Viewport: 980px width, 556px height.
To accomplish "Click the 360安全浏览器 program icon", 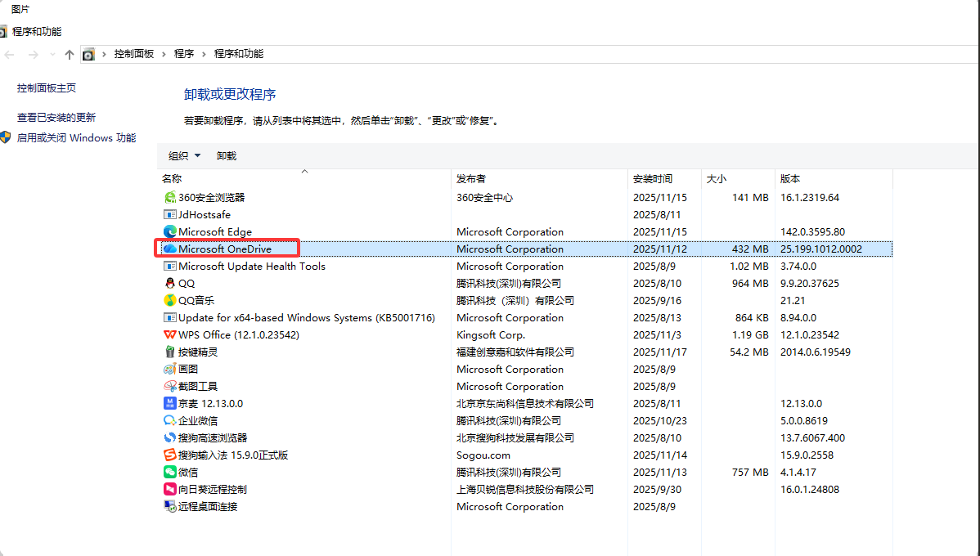I will point(170,197).
